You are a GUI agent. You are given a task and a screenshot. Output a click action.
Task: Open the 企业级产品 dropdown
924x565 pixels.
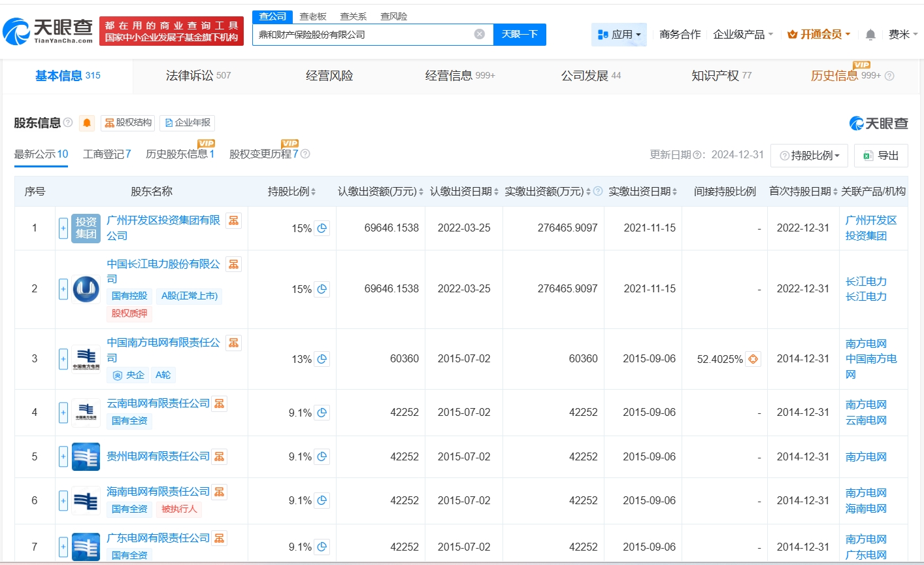pos(743,34)
